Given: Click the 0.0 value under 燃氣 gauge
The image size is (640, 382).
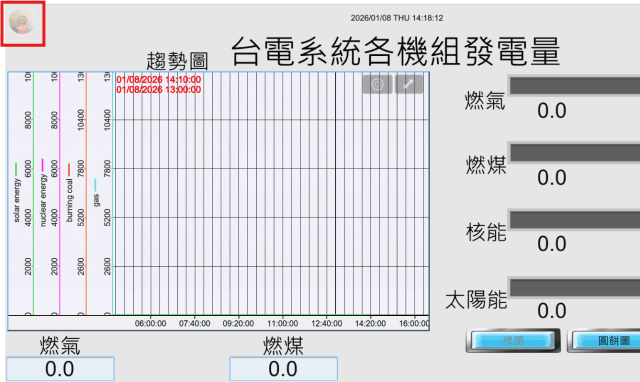Looking at the screenshot, I should (552, 111).
